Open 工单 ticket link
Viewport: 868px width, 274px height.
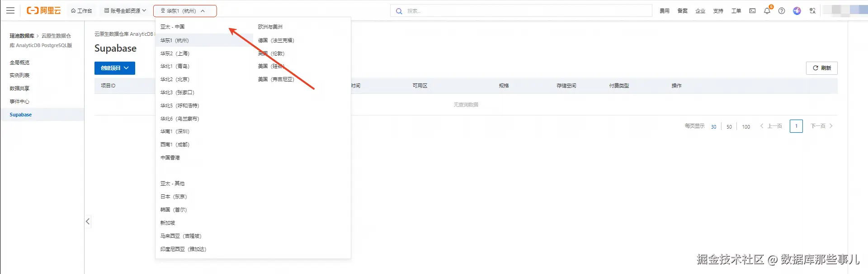click(736, 11)
